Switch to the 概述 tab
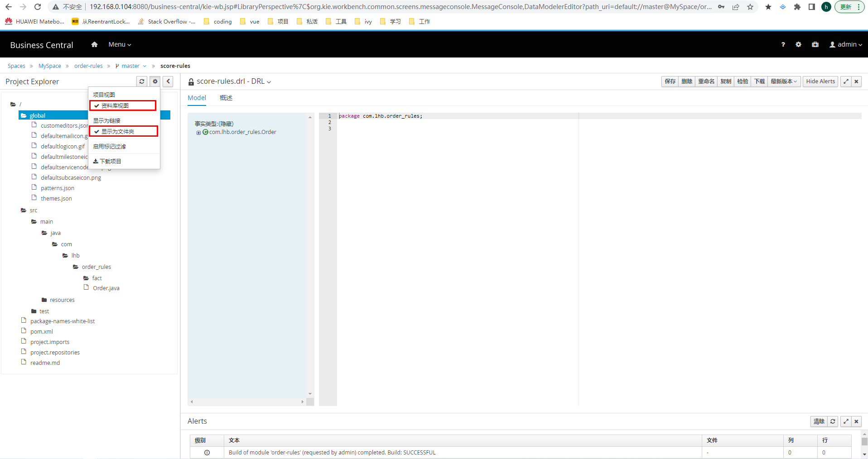Viewport: 868px width, 459px height. pos(226,98)
